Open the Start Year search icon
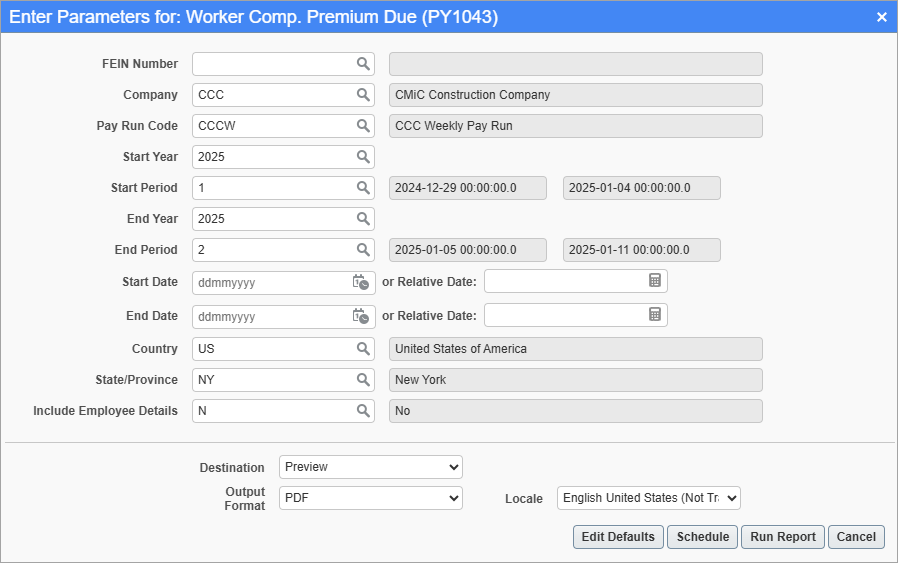898x563 pixels. coord(363,157)
